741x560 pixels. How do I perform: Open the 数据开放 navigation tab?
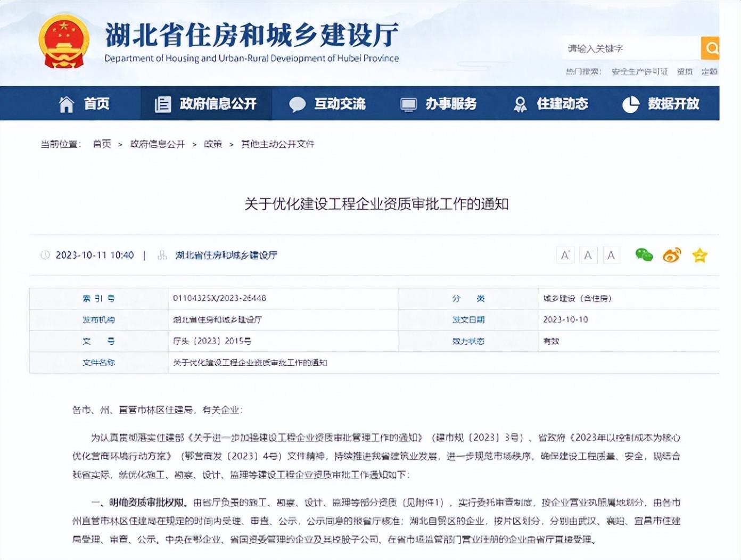(661, 104)
